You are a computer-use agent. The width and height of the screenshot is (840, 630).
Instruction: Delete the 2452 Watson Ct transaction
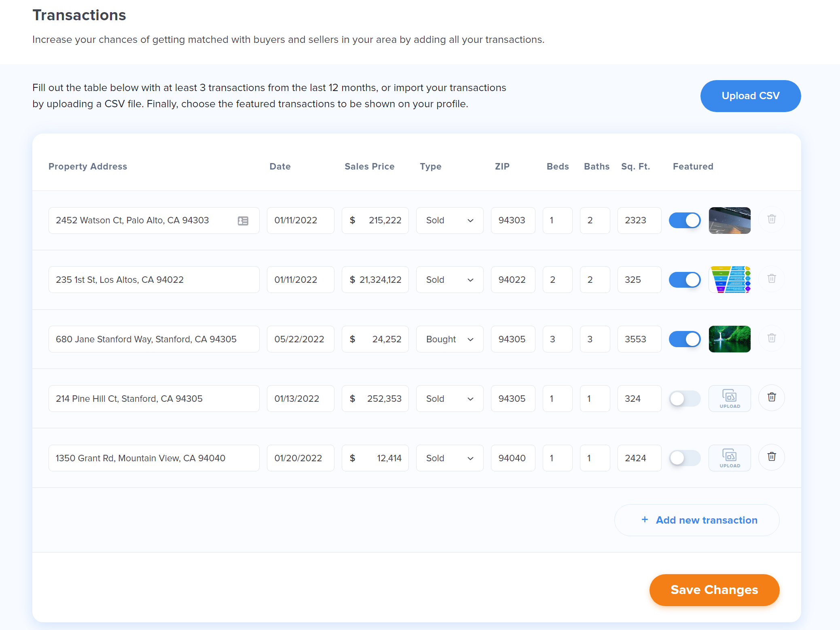[771, 219]
